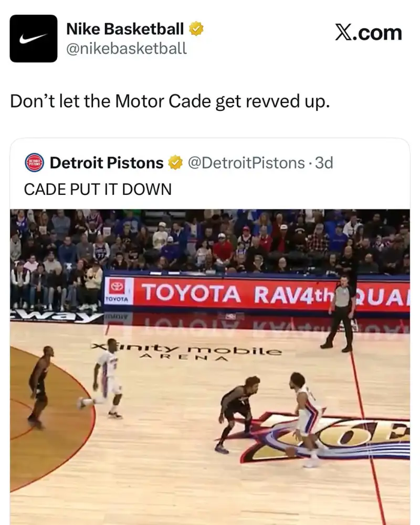Open the quoted CADE PUT IT DOWN text
The image size is (420, 525).
98,189
